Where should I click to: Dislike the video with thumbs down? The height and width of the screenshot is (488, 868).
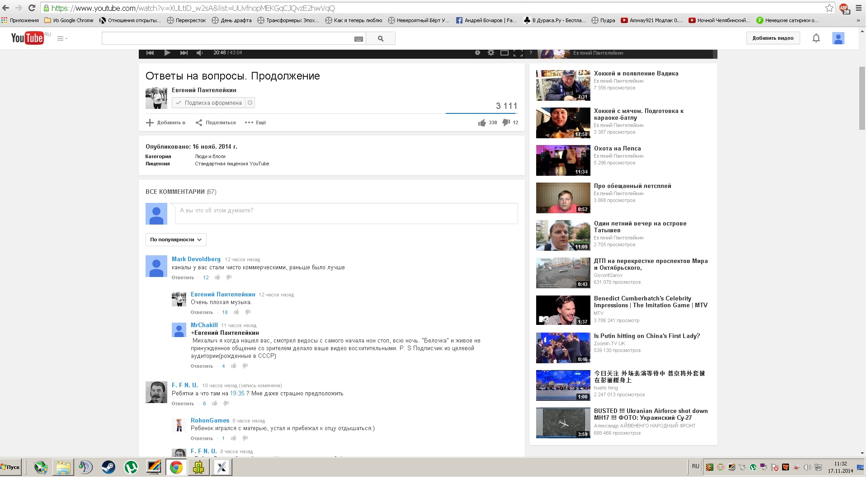click(506, 122)
